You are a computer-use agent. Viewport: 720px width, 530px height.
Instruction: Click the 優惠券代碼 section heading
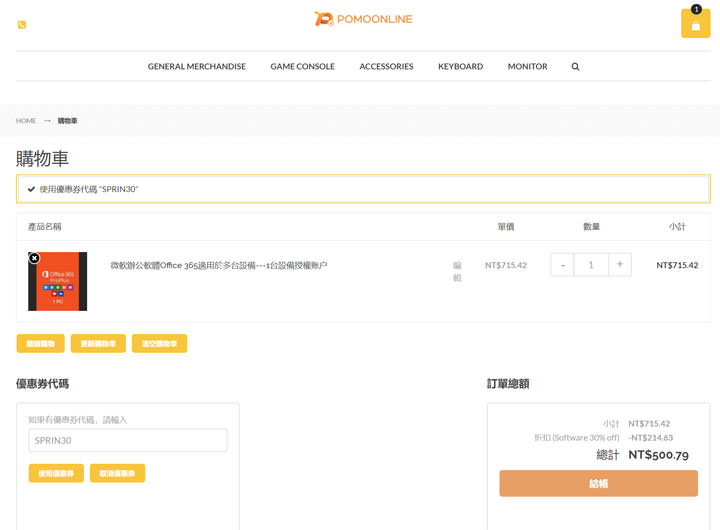click(42, 384)
